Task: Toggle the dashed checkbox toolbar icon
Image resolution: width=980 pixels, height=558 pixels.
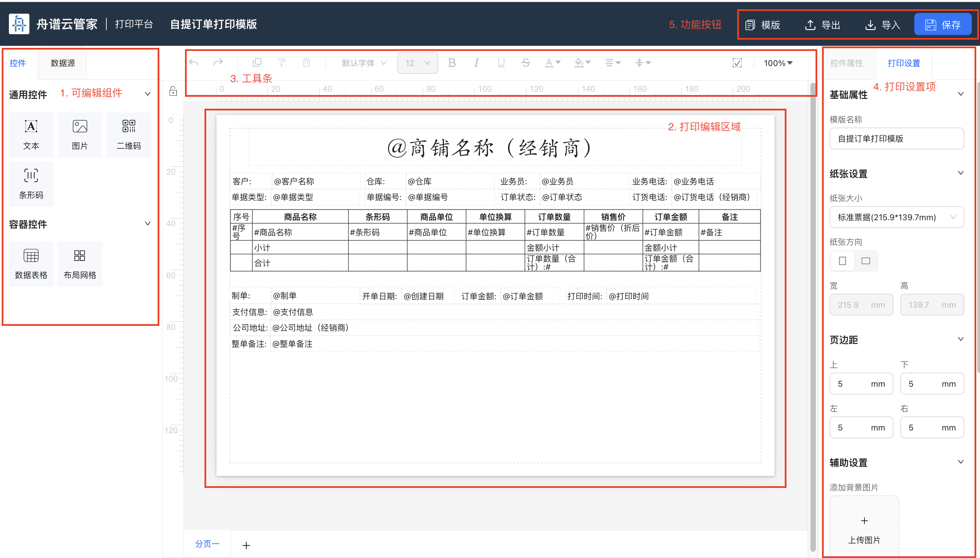Action: (x=737, y=63)
